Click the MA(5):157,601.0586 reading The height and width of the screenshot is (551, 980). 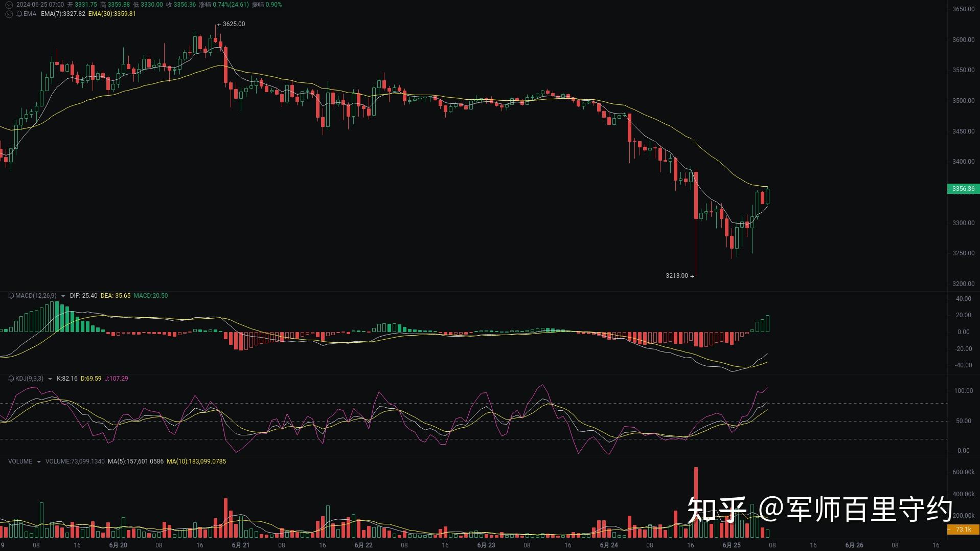pos(136,461)
